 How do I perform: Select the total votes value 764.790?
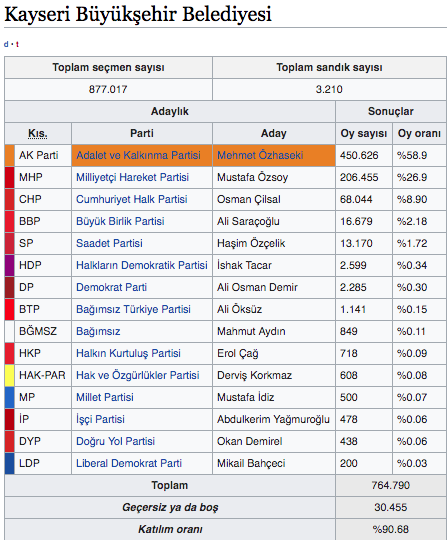click(x=391, y=486)
